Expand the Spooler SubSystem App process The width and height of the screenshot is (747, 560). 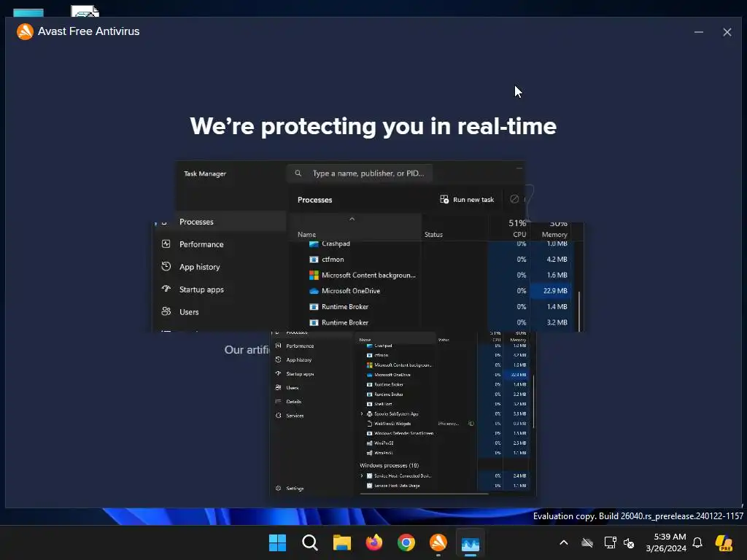pos(362,414)
